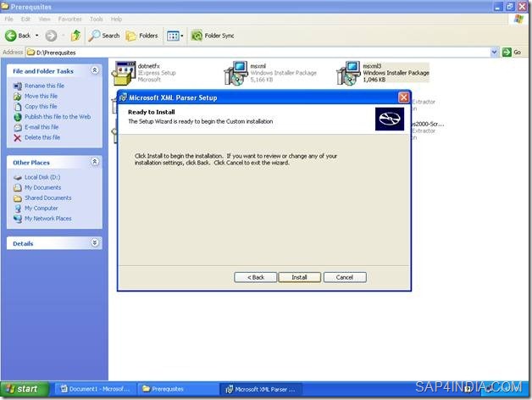The image size is (532, 400).
Task: Open the Back history dropdown arrow
Action: (x=37, y=36)
